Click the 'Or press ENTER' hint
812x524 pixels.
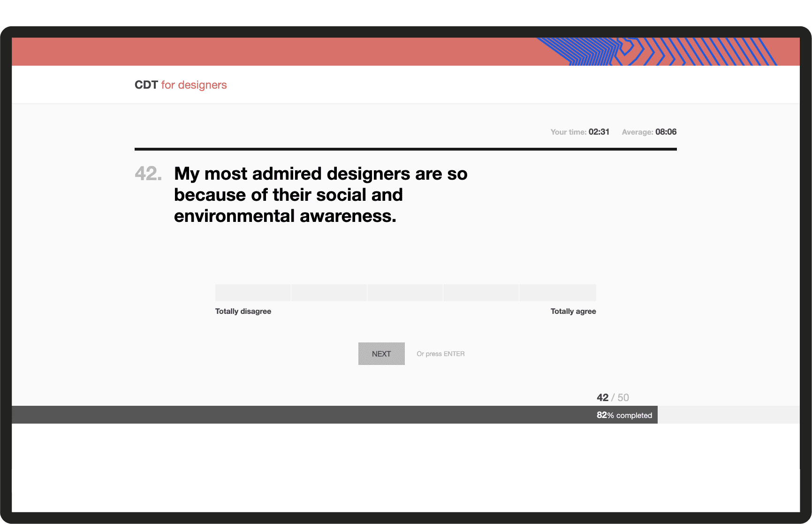[x=440, y=354]
